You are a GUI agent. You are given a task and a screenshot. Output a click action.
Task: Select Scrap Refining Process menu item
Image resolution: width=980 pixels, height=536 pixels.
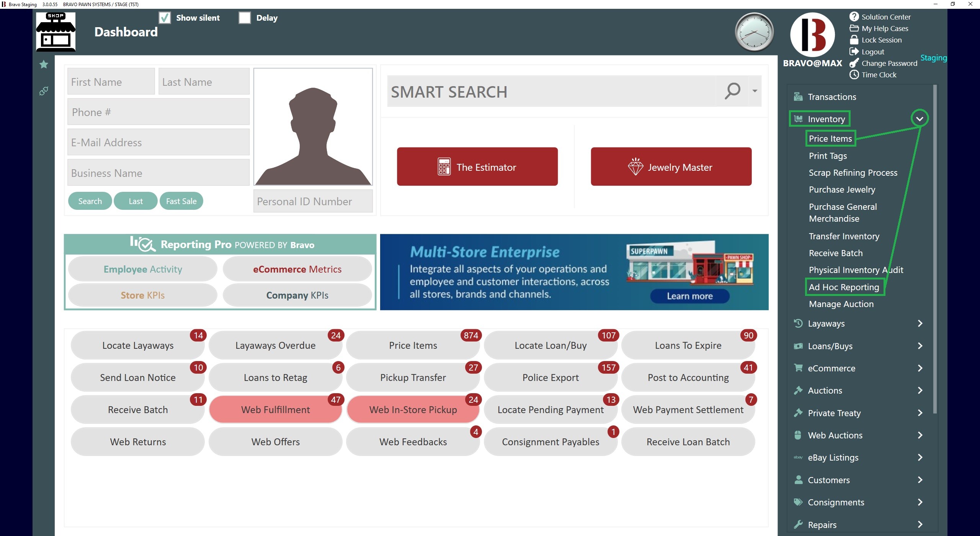[x=853, y=173]
